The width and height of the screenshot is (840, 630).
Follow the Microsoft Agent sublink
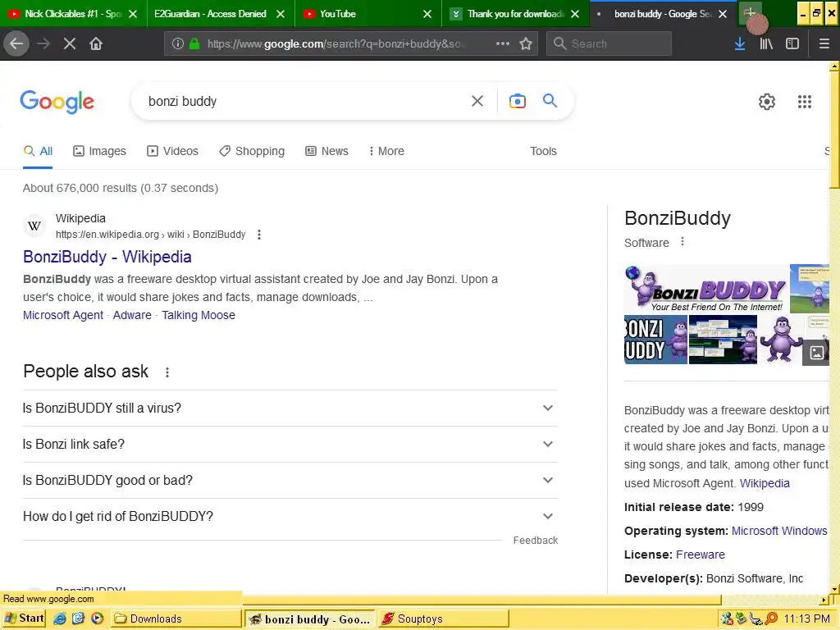[63, 315]
